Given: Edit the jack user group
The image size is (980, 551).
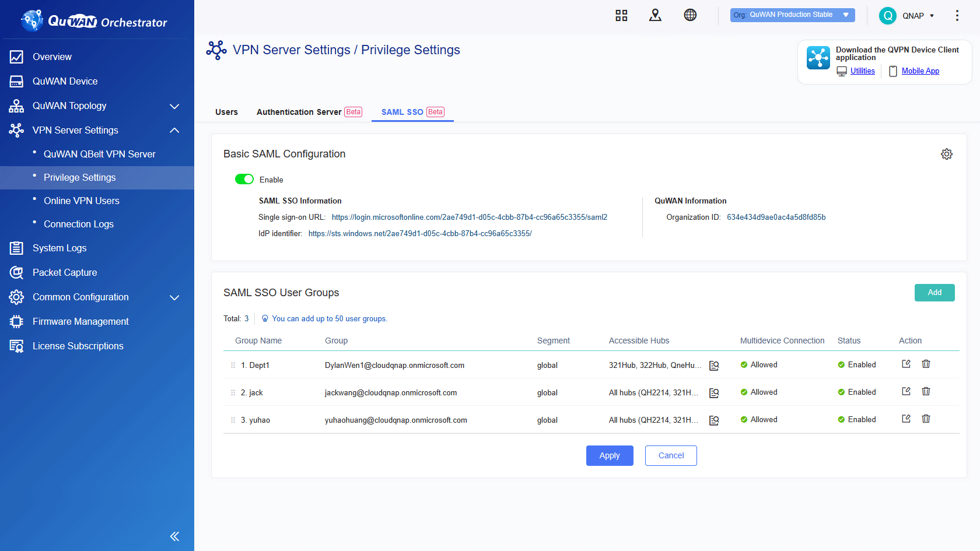Looking at the screenshot, I should [x=906, y=391].
